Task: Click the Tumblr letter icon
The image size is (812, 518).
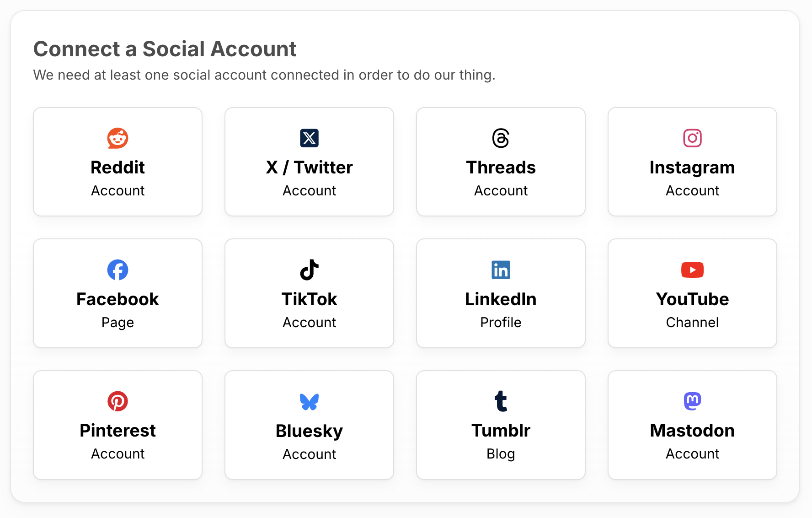Action: pos(501,401)
